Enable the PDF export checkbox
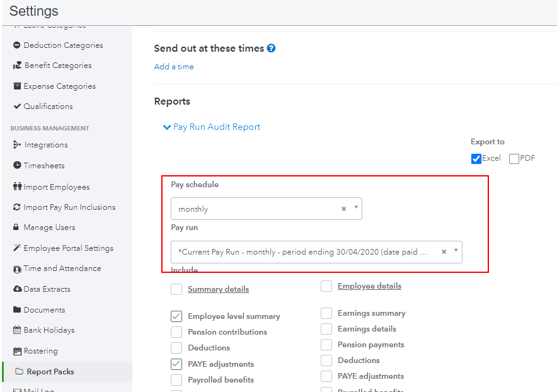This screenshot has width=557, height=392. coord(514,159)
